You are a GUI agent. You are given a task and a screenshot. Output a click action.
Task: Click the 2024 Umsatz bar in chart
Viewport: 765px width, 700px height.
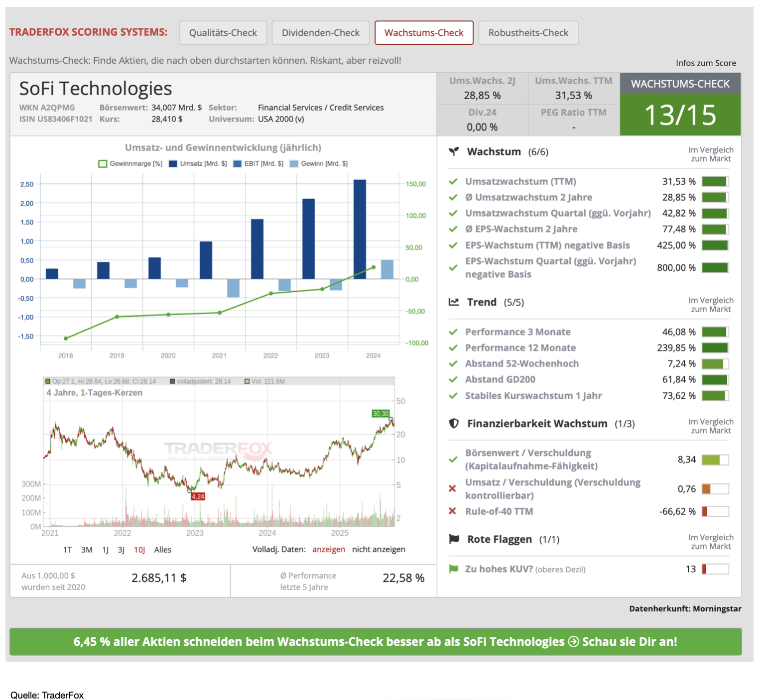tap(360, 229)
